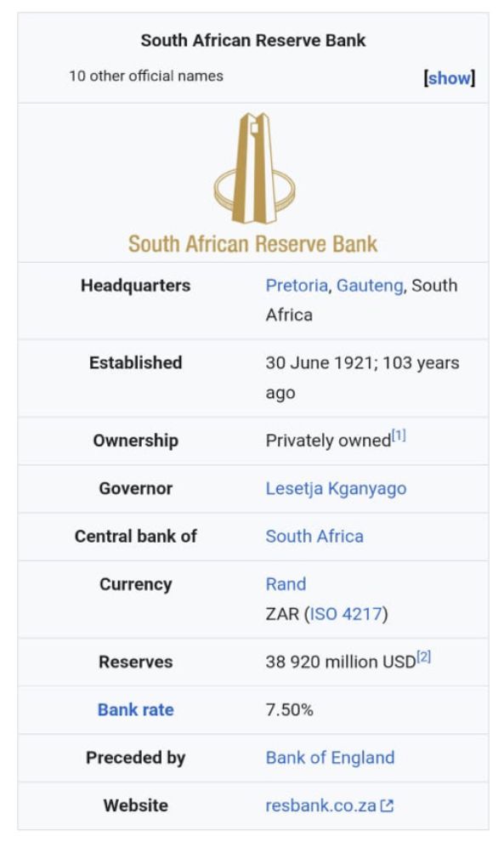Open the Gauteng link
Viewport: 504px width, 853px height.
click(370, 286)
